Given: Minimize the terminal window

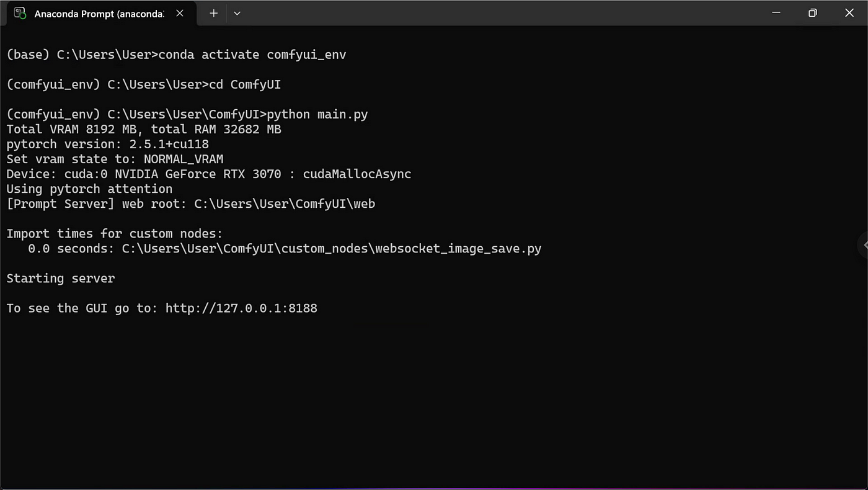Looking at the screenshot, I should pyautogui.click(x=776, y=12).
